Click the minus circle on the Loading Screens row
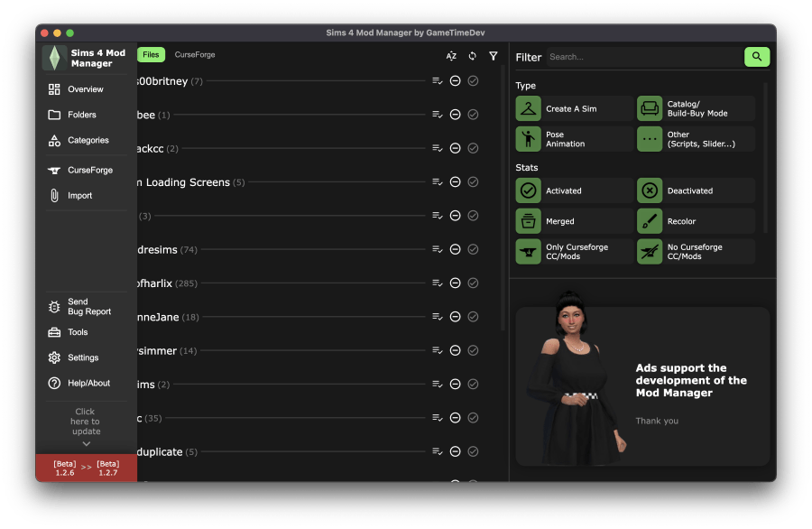The height and width of the screenshot is (529, 812). (x=456, y=181)
